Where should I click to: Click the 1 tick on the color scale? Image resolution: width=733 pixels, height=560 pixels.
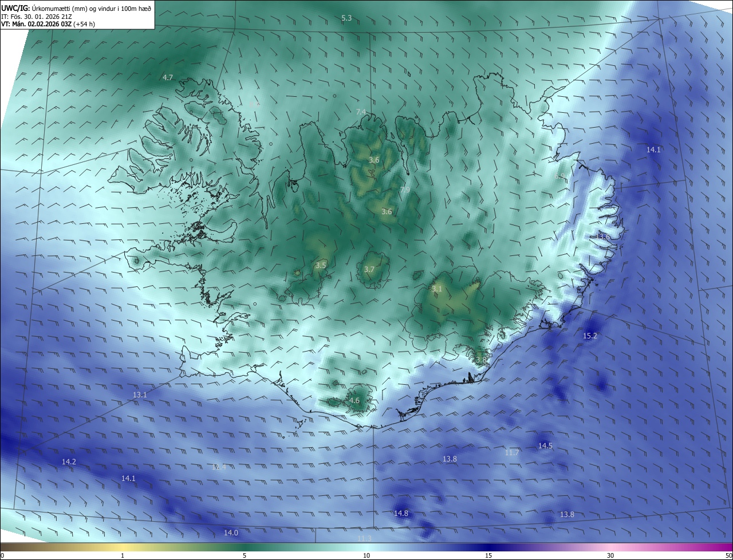123,555
